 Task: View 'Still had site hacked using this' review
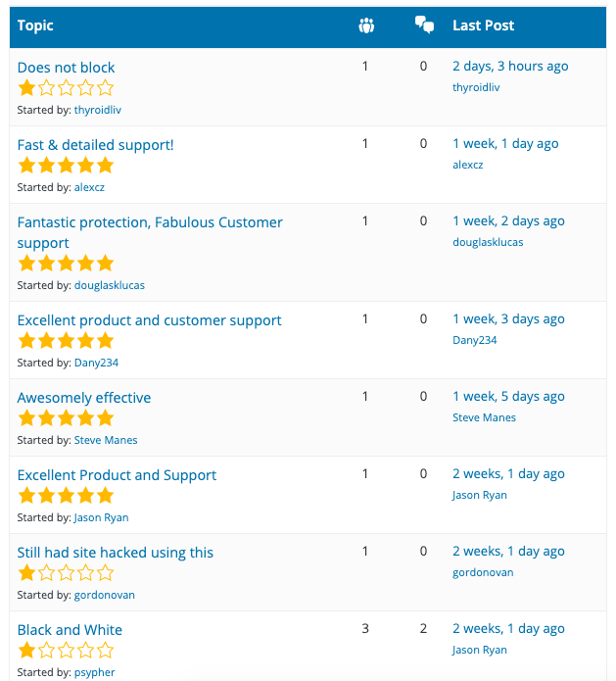click(116, 553)
